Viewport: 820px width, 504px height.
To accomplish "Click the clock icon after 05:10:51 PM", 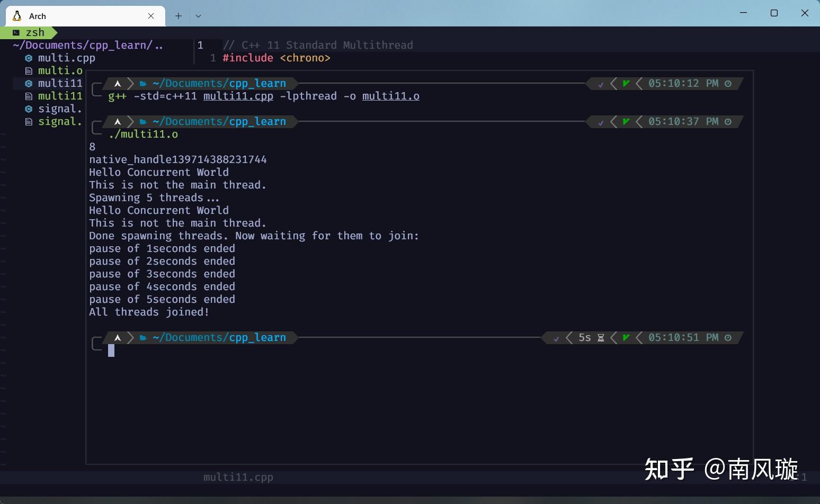I will (x=727, y=337).
